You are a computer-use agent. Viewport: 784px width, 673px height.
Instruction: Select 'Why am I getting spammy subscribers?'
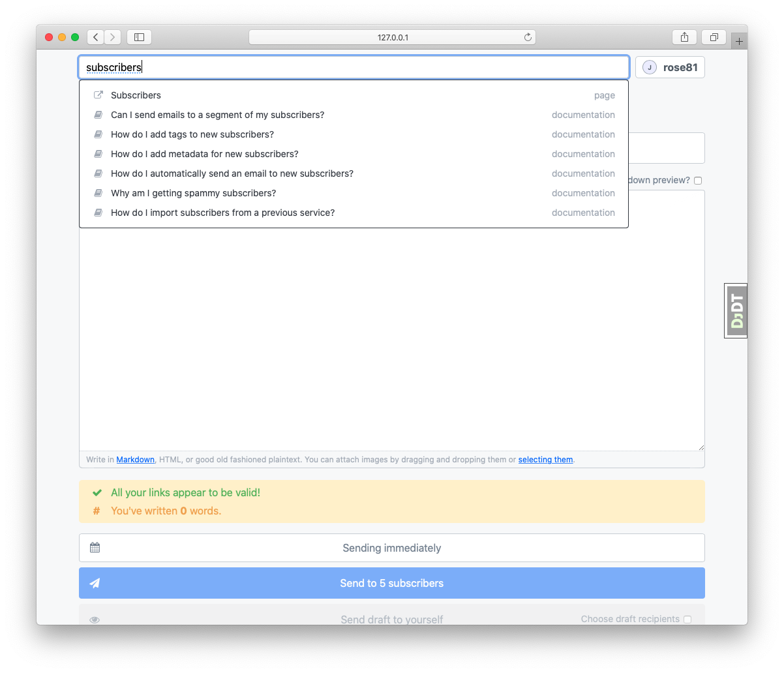click(x=193, y=193)
